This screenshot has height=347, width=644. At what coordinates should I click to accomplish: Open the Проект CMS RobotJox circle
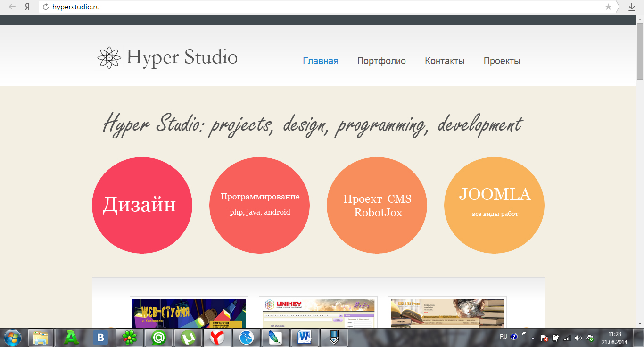point(377,205)
